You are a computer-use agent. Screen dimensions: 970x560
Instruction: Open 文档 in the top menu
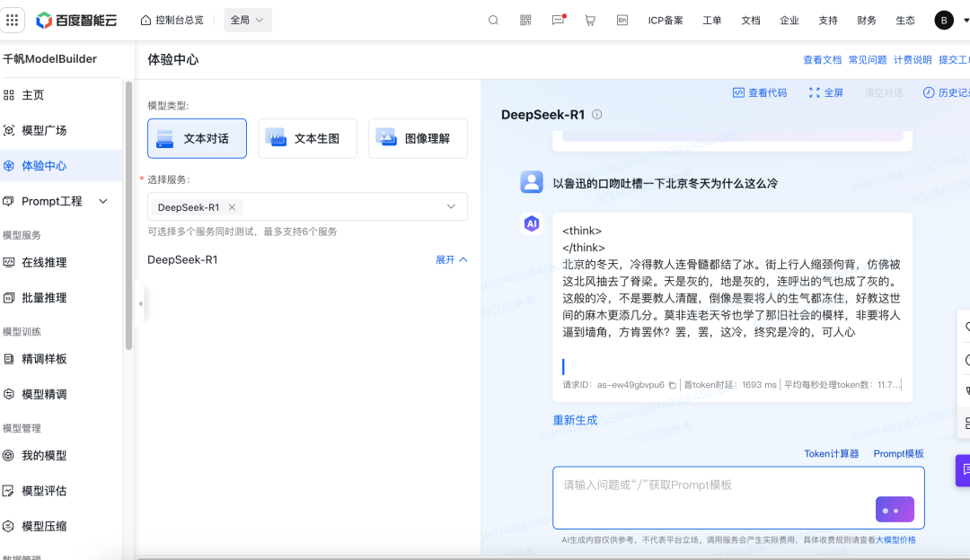point(750,21)
